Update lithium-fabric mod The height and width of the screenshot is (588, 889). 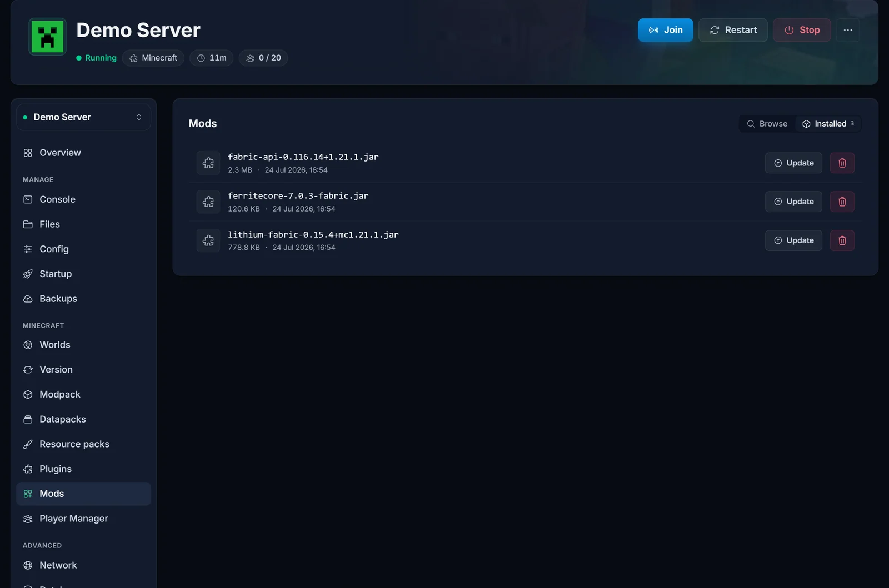pos(793,240)
